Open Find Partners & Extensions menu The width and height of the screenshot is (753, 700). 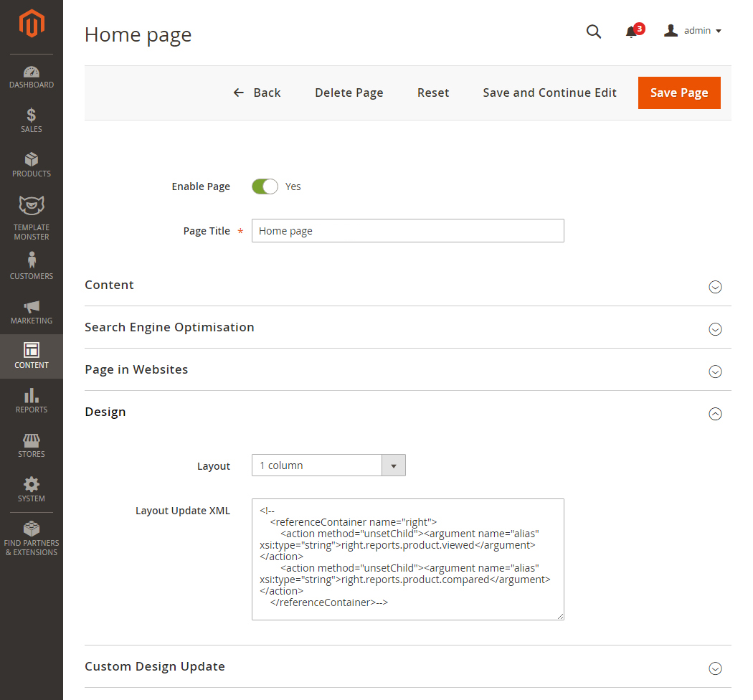tap(32, 539)
